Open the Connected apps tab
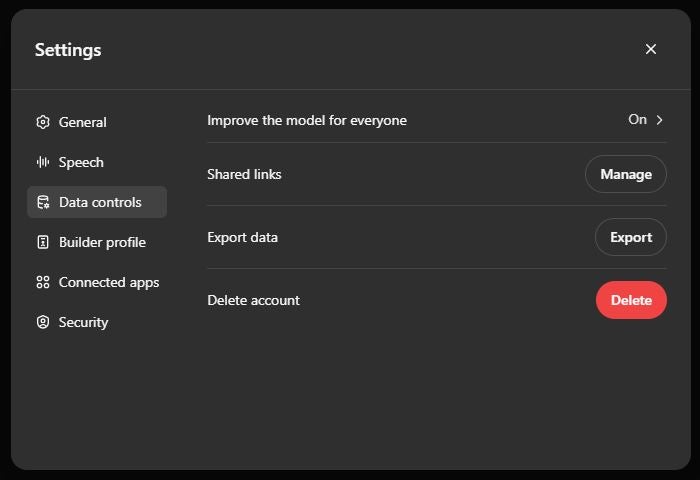 point(97,282)
